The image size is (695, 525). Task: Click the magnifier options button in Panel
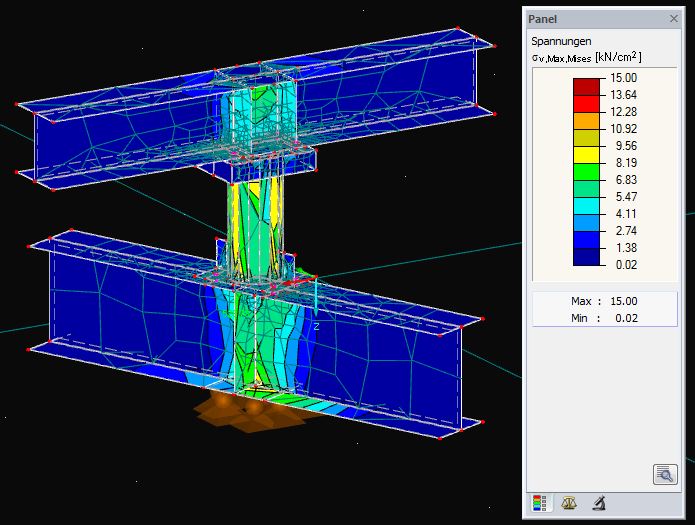(x=664, y=474)
